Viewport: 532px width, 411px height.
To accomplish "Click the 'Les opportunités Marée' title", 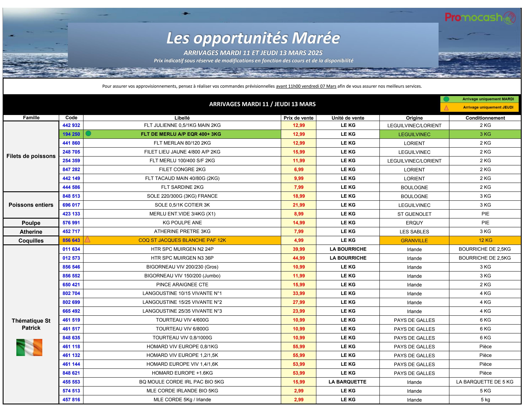I will click(253, 38).
